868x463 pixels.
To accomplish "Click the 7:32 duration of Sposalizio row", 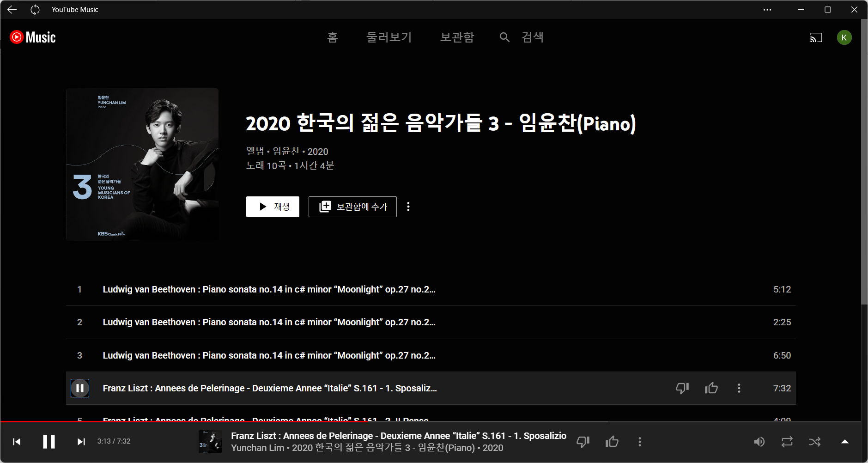I will coord(782,388).
